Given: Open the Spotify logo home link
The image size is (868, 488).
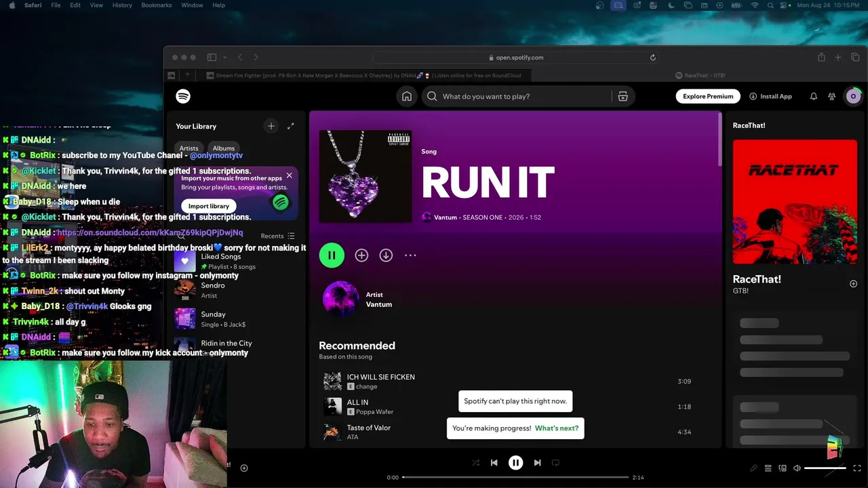Looking at the screenshot, I should 183,96.
